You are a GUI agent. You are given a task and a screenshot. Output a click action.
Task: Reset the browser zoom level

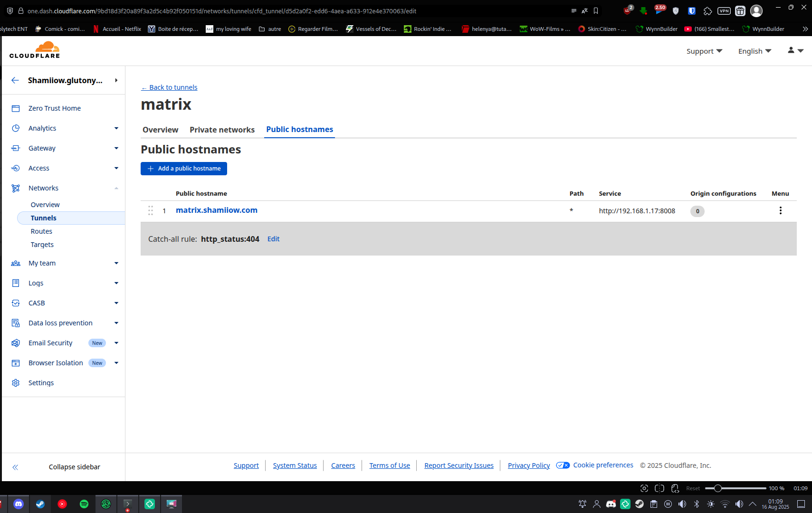pyautogui.click(x=693, y=488)
